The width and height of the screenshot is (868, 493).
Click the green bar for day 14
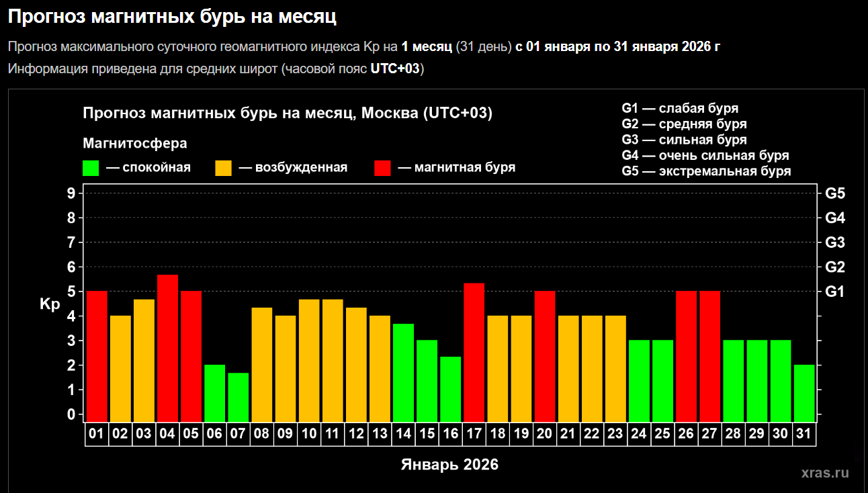coord(403,373)
